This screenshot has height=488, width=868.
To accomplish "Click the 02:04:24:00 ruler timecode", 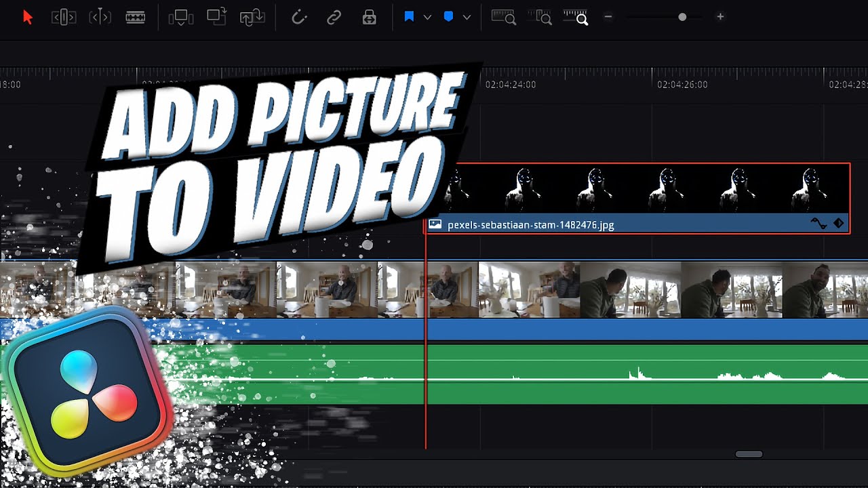I will 511,85.
